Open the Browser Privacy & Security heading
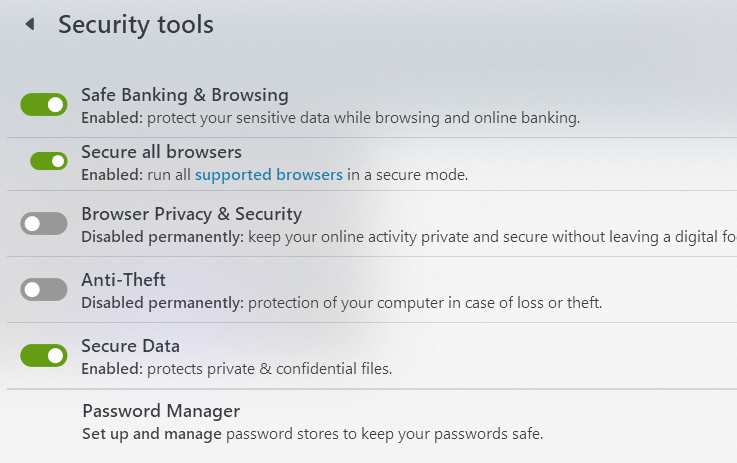This screenshot has width=737, height=463. 191,214
